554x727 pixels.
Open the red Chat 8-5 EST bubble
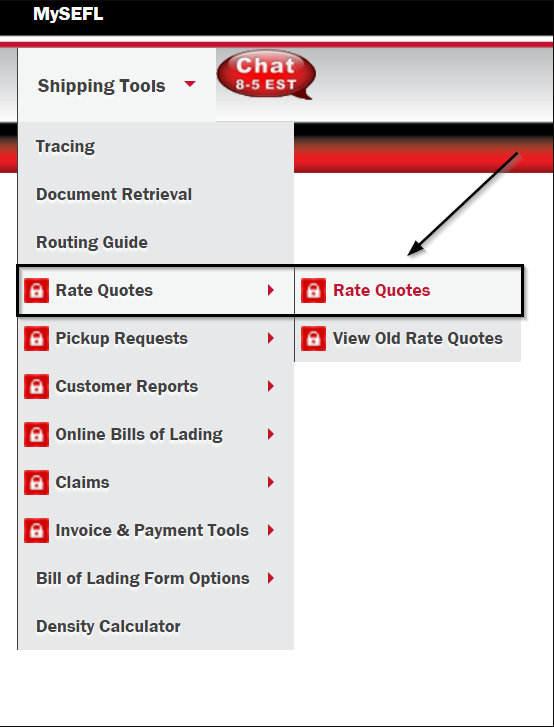(266, 74)
